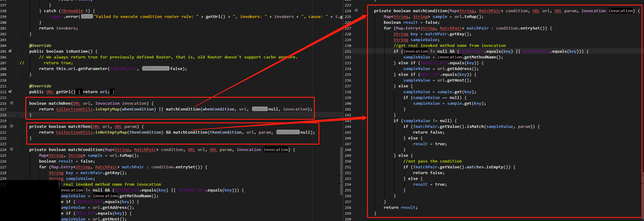Click the @ gutter marker at line 224 in left editor

[x=12, y=149]
